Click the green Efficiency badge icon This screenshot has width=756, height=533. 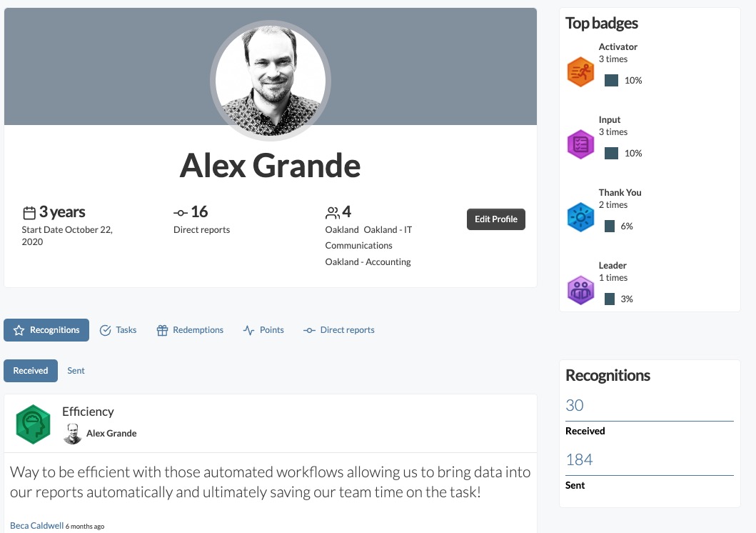pos(34,424)
